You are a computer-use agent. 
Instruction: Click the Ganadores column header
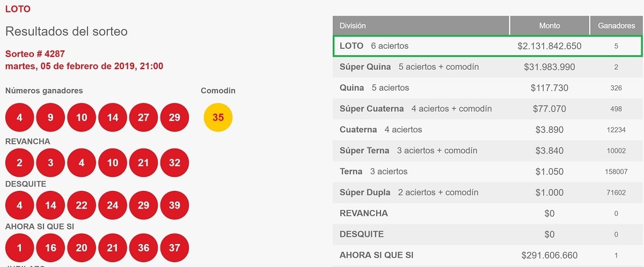tap(616, 25)
